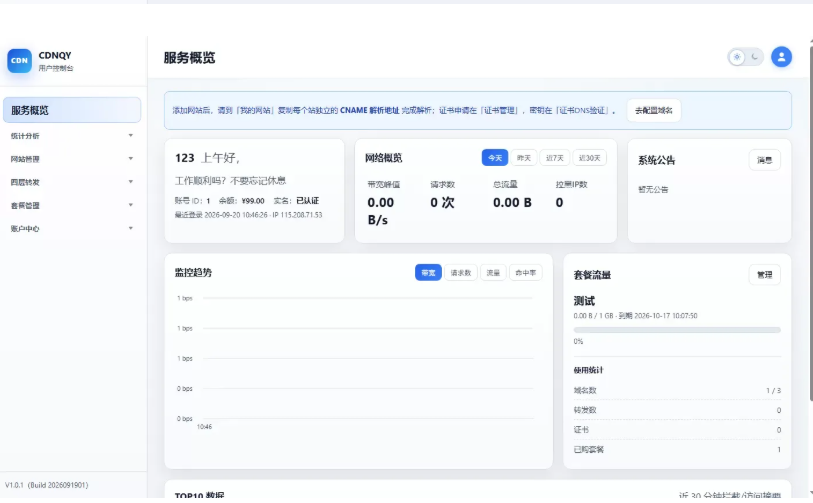Show 流量 in 监控趋势 chart
This screenshot has width=813, height=503.
coord(493,273)
